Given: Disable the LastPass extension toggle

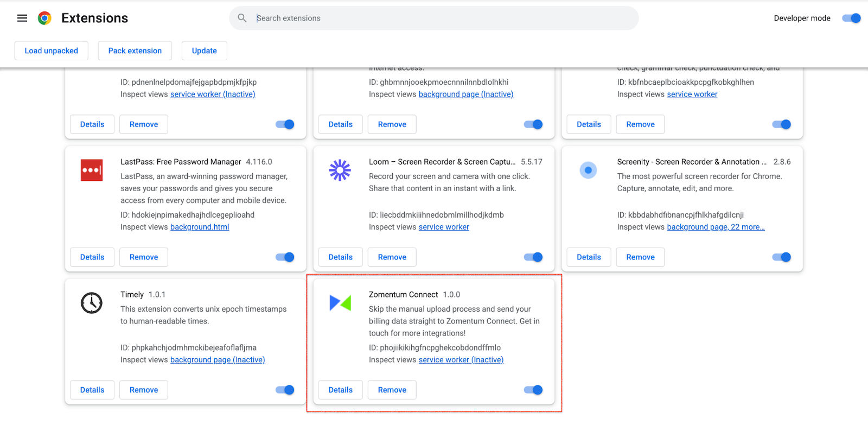Looking at the screenshot, I should point(285,257).
